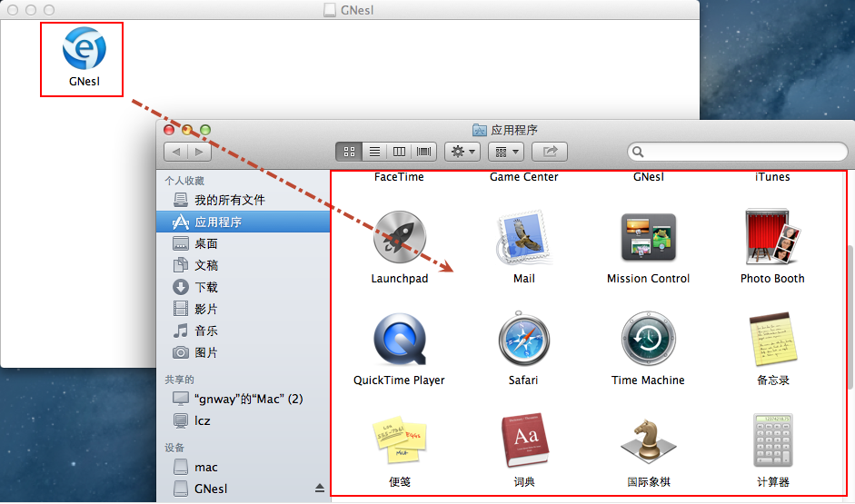Image resolution: width=855 pixels, height=504 pixels.
Task: Launch QuickTime Player icon
Action: [x=399, y=339]
